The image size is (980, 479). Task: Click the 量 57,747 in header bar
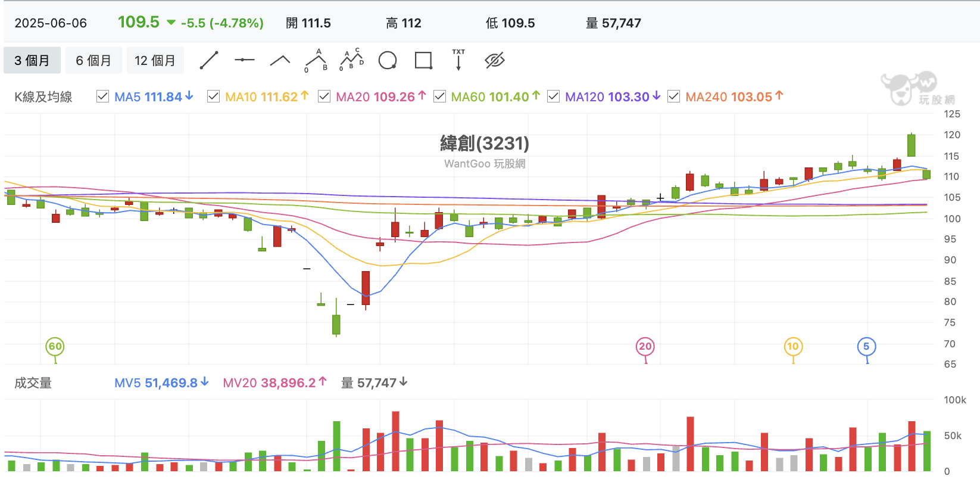[x=614, y=23]
